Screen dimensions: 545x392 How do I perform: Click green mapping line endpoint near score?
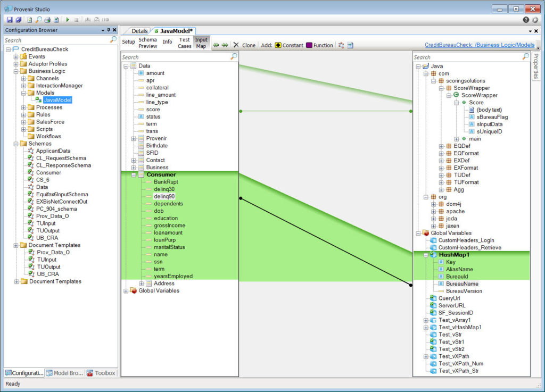pyautogui.click(x=241, y=111)
